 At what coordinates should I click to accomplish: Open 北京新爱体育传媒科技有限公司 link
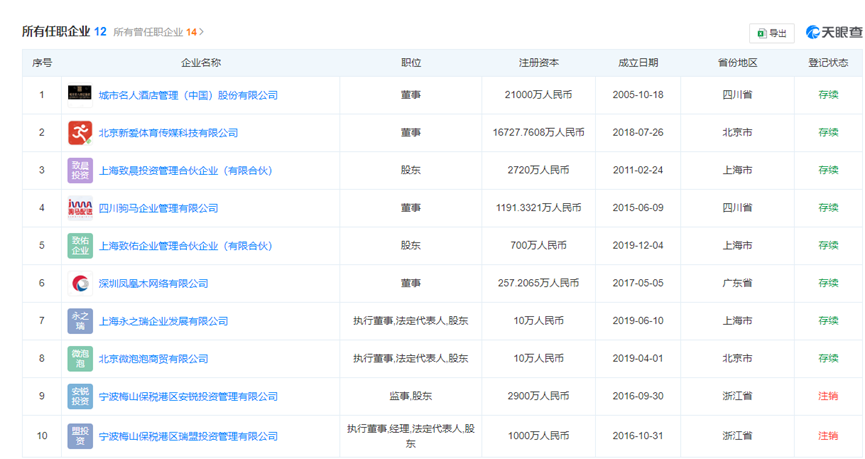coord(168,133)
